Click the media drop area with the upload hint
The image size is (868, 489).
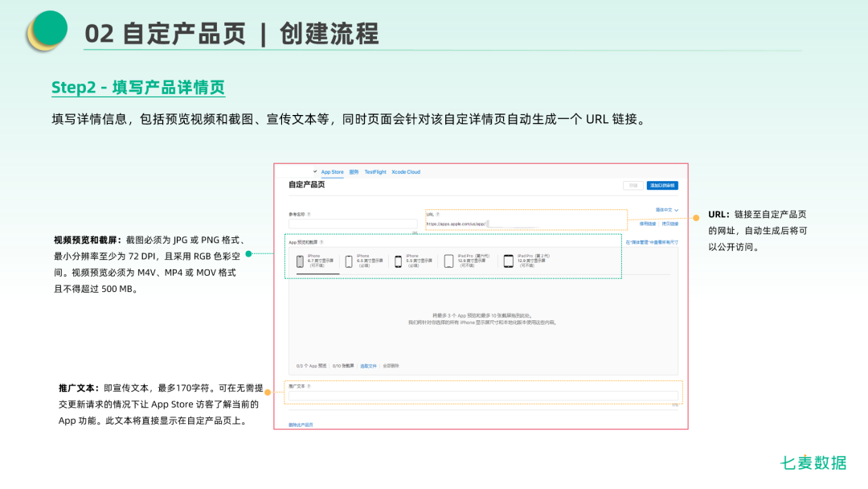[482, 319]
